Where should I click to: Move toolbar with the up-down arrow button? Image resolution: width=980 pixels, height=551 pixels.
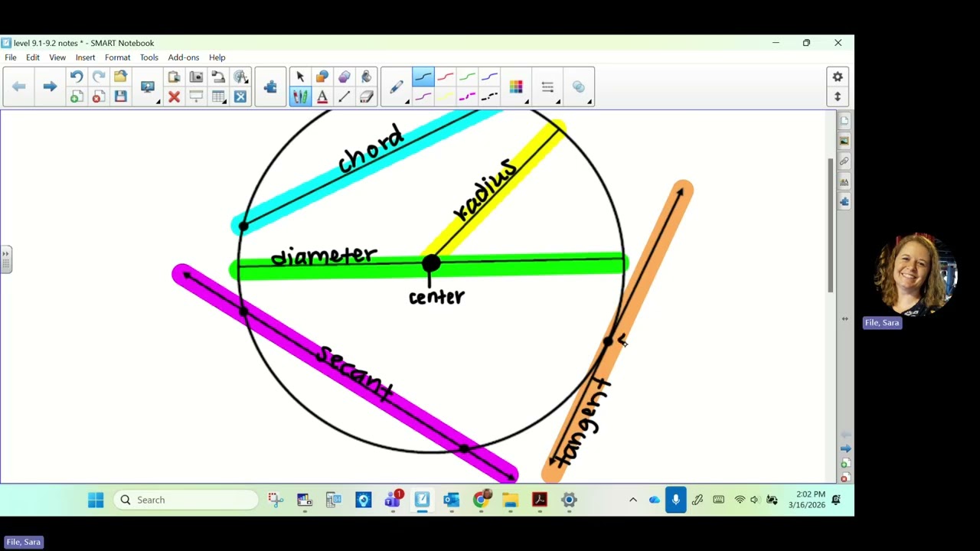(x=838, y=96)
